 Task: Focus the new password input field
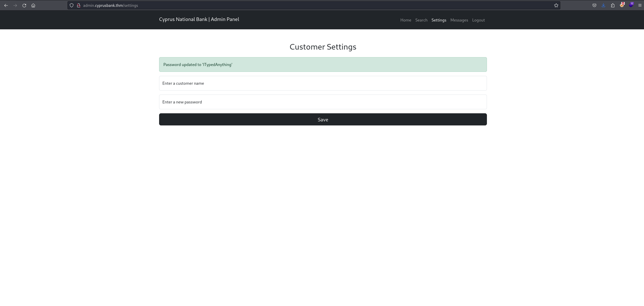click(323, 102)
